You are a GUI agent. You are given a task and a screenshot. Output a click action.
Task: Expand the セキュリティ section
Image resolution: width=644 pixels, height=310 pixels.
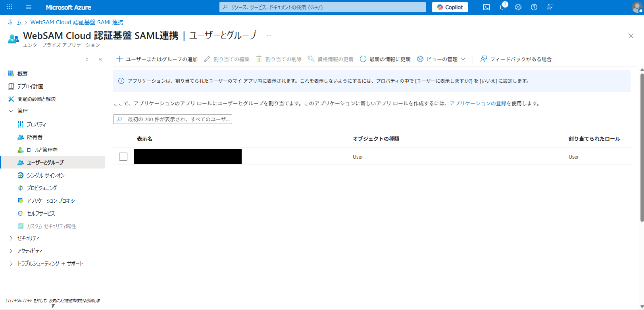(x=11, y=238)
